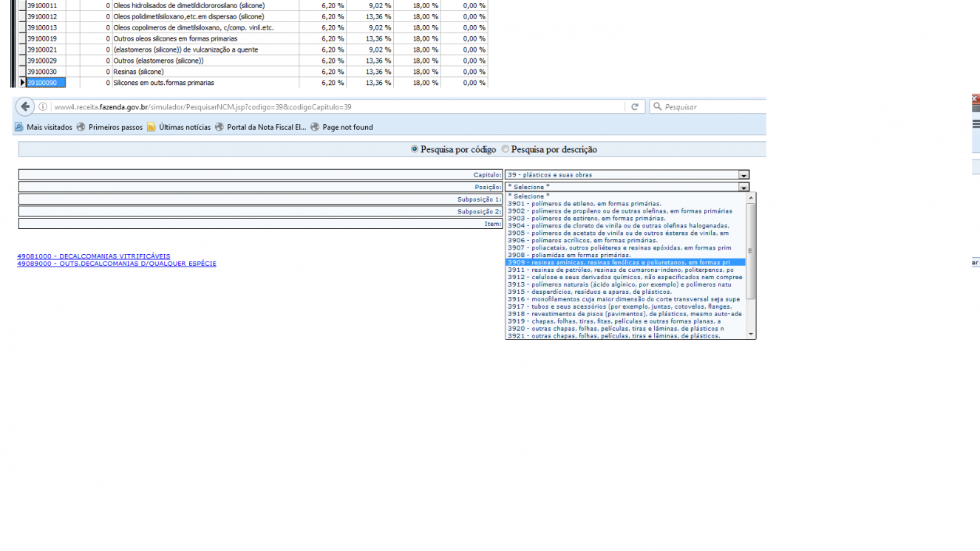Select 3918 revestimentos de pisos option
Viewport: 980px width, 551px height.
tap(625, 314)
